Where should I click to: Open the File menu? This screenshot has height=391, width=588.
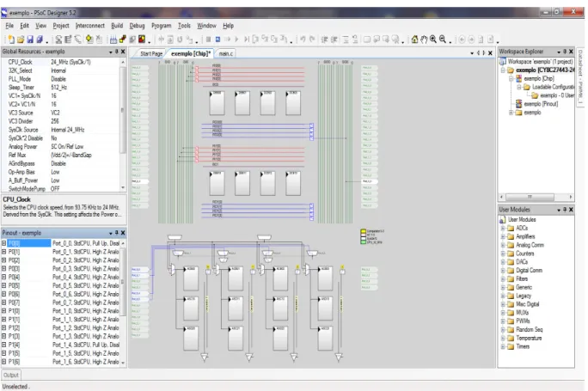click(x=9, y=26)
